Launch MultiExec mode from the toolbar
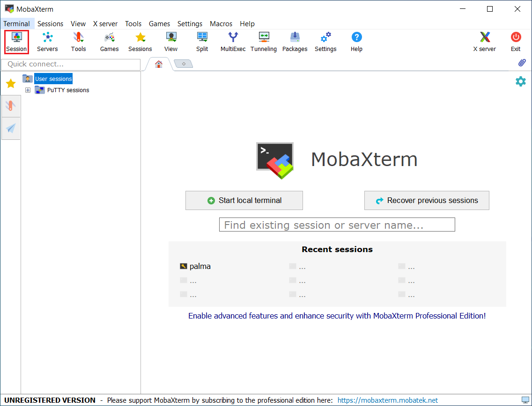532x406 pixels. click(x=233, y=42)
